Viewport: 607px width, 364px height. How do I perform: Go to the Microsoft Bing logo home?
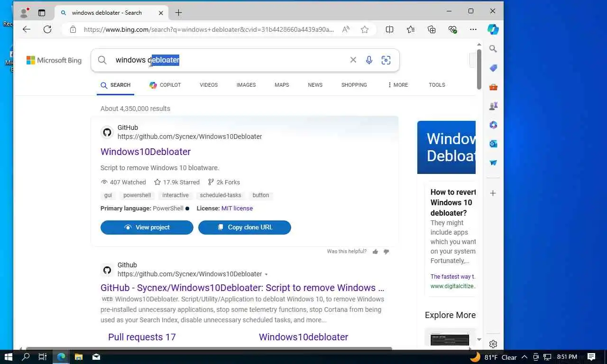(x=54, y=60)
